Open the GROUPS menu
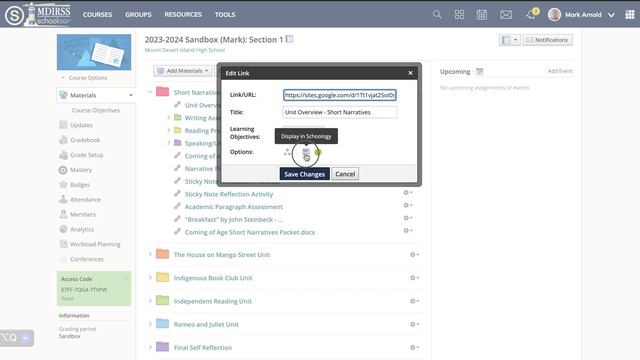Image resolution: width=640 pixels, height=360 pixels. click(x=138, y=15)
